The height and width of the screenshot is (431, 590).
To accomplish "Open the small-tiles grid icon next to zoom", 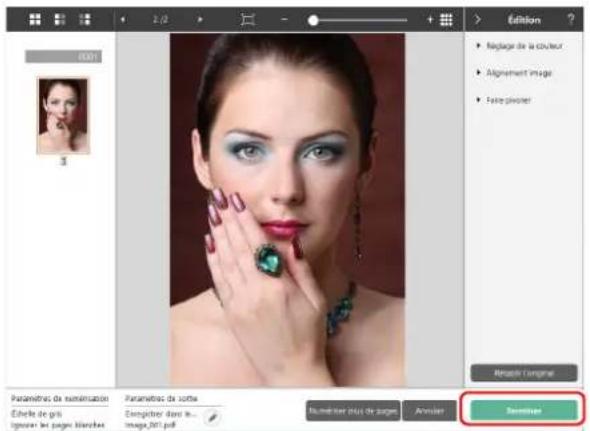I will pos(446,20).
